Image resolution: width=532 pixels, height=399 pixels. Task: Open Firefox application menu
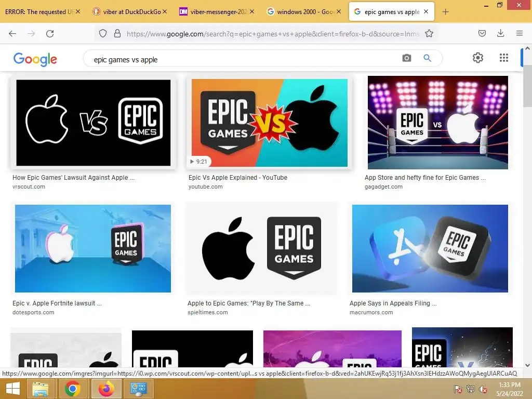tap(519, 33)
